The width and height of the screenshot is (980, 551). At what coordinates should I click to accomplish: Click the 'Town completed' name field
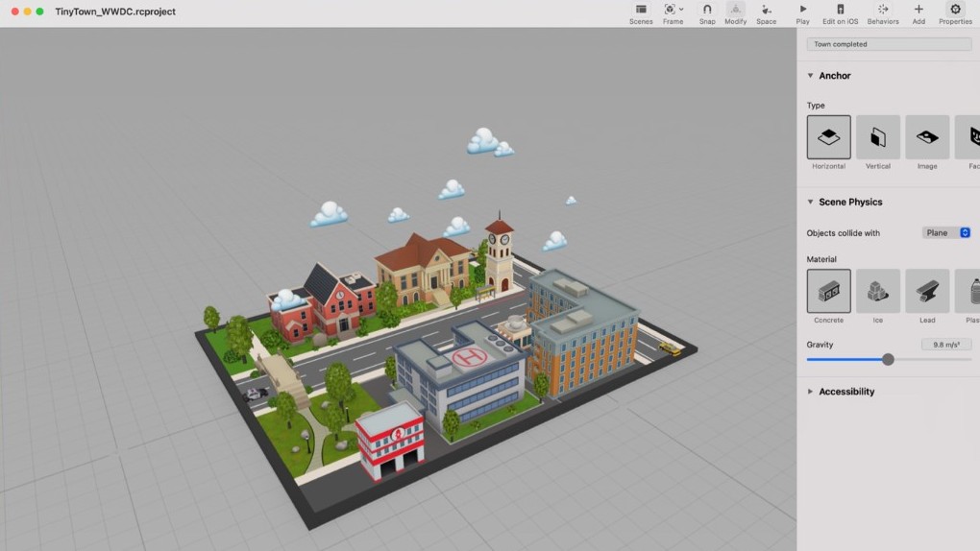coord(889,44)
